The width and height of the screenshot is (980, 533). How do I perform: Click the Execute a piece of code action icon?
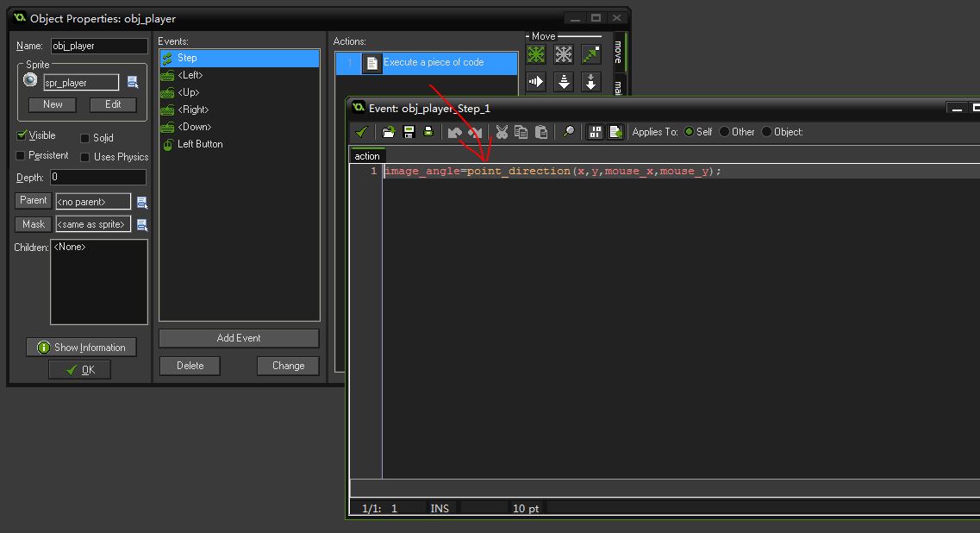pos(371,63)
